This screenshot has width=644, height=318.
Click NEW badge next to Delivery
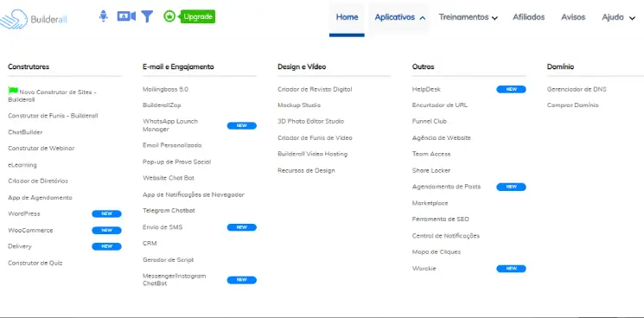tap(106, 246)
